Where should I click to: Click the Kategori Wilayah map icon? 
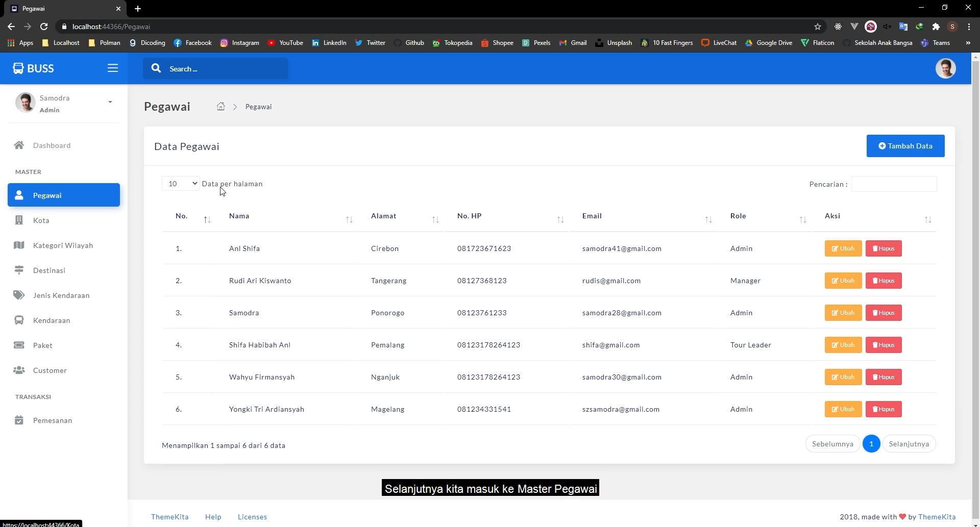pyautogui.click(x=19, y=245)
